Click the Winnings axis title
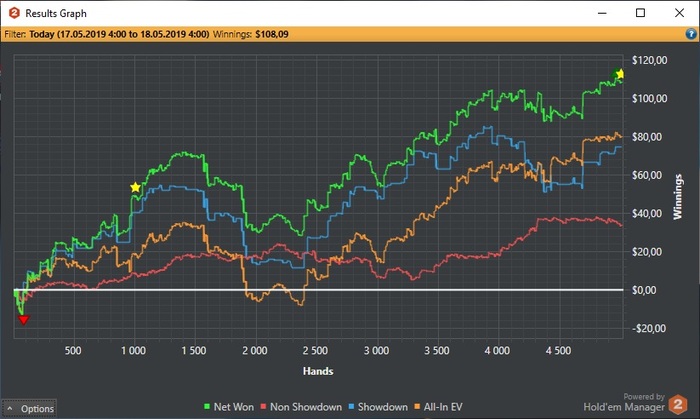 coord(678,197)
